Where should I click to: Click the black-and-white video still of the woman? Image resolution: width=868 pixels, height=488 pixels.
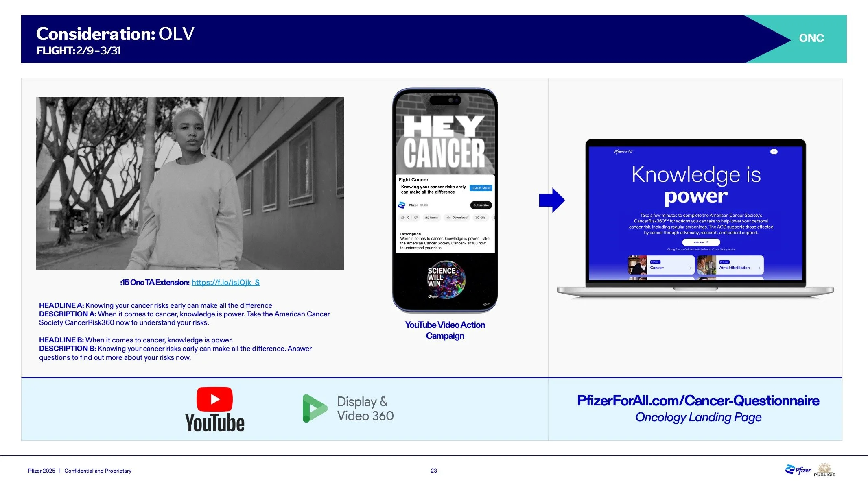pyautogui.click(x=190, y=183)
